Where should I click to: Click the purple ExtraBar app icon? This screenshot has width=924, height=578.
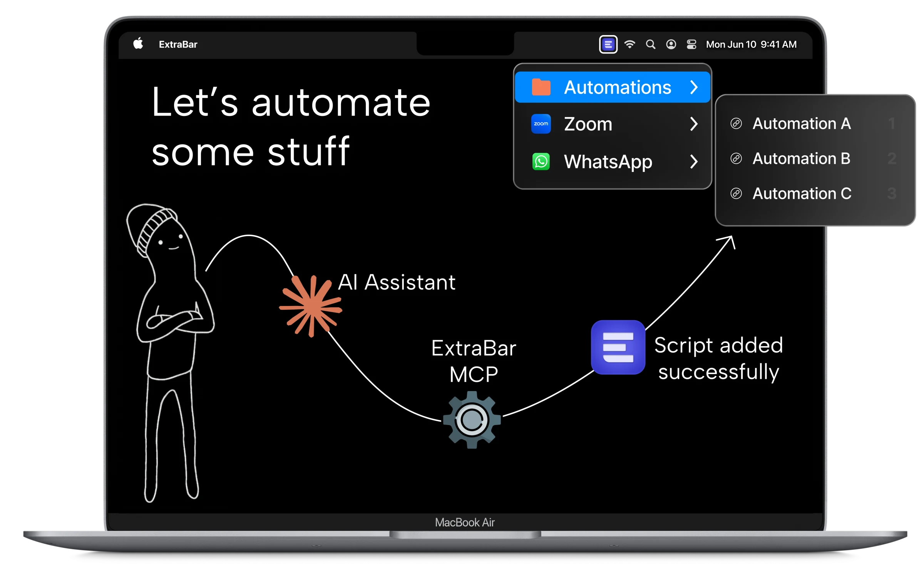tap(618, 347)
